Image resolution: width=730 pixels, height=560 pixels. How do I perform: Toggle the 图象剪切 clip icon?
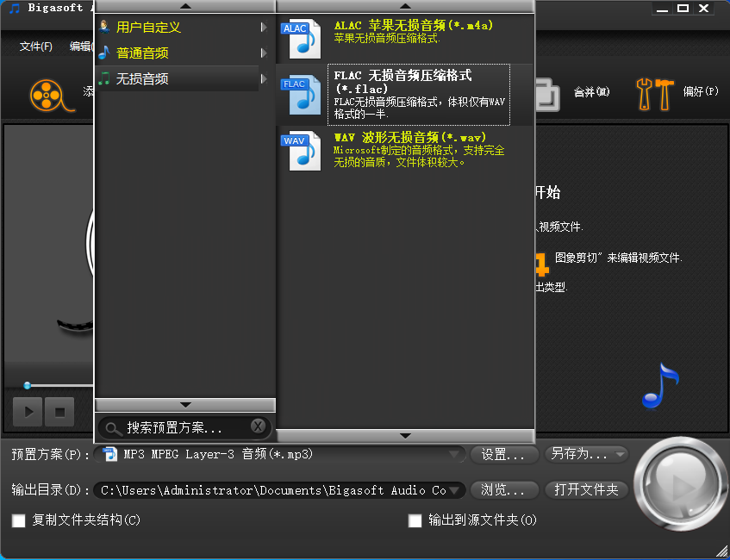pos(540,264)
